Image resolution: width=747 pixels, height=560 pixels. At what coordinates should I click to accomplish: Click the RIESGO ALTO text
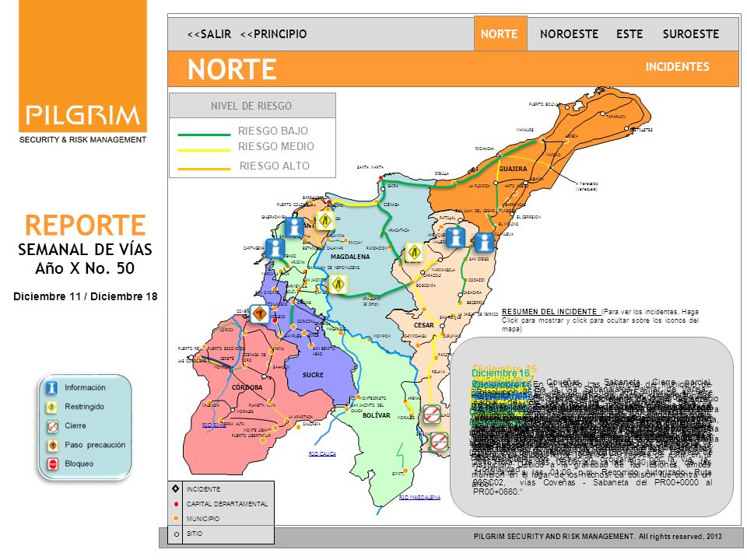(275, 166)
